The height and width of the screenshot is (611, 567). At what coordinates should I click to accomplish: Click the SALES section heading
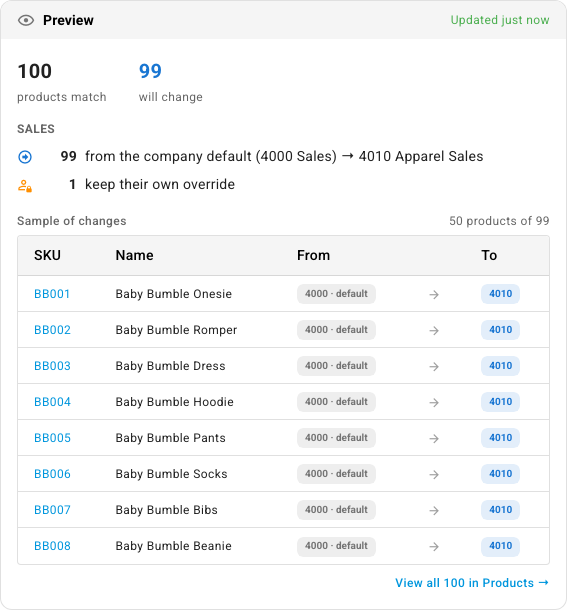tap(36, 129)
